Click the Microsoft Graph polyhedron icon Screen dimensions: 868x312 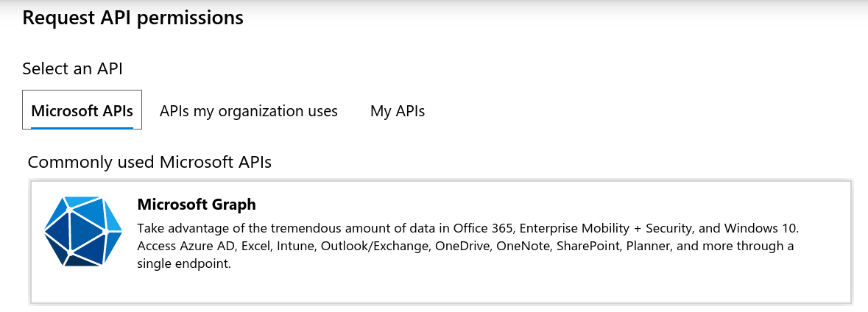82,231
